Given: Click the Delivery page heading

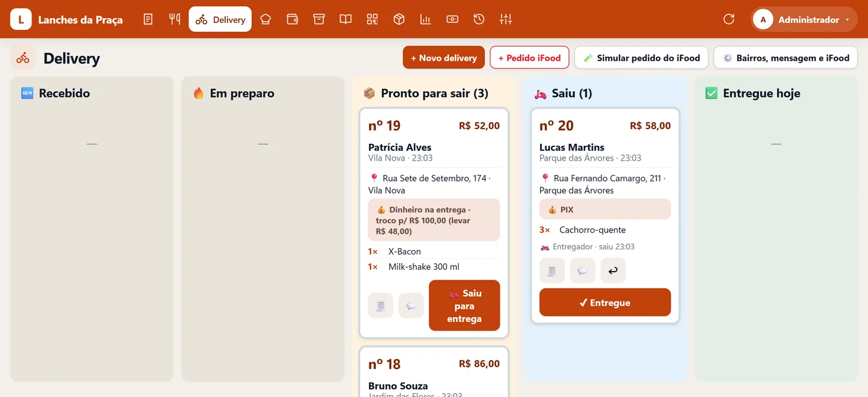Looking at the screenshot, I should (71, 58).
